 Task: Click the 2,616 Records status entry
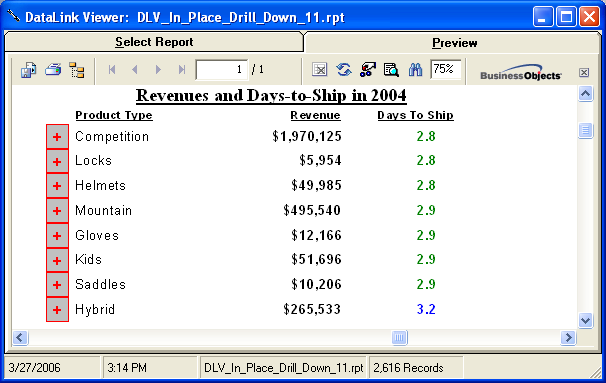(408, 368)
